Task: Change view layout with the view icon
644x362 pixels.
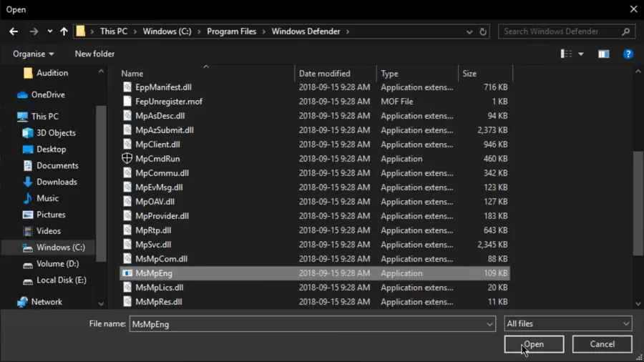Action: [566, 54]
